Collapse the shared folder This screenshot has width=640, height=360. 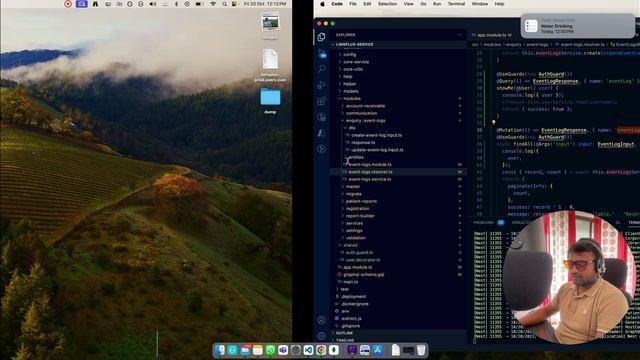398,245
